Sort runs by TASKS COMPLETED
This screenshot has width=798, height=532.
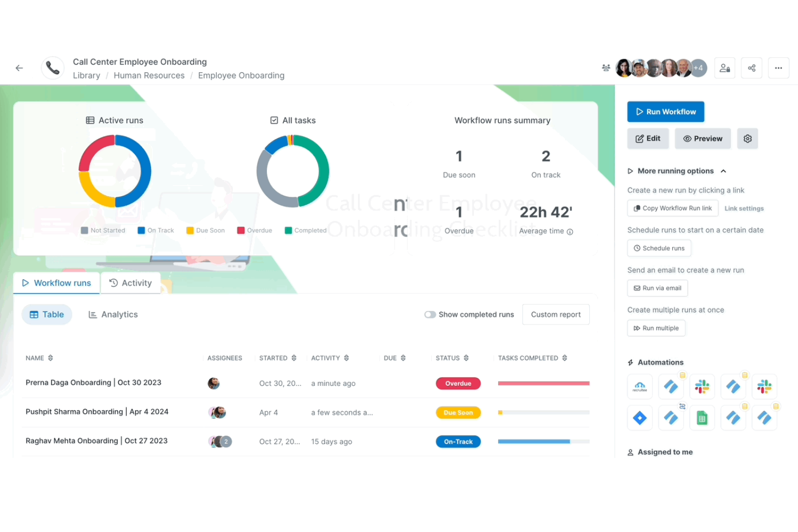pyautogui.click(x=565, y=357)
